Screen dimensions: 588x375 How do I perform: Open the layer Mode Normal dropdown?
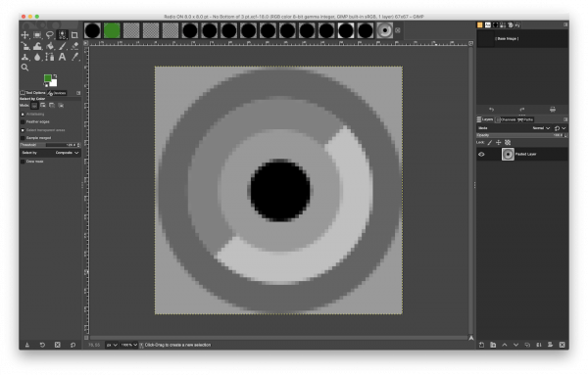click(541, 128)
